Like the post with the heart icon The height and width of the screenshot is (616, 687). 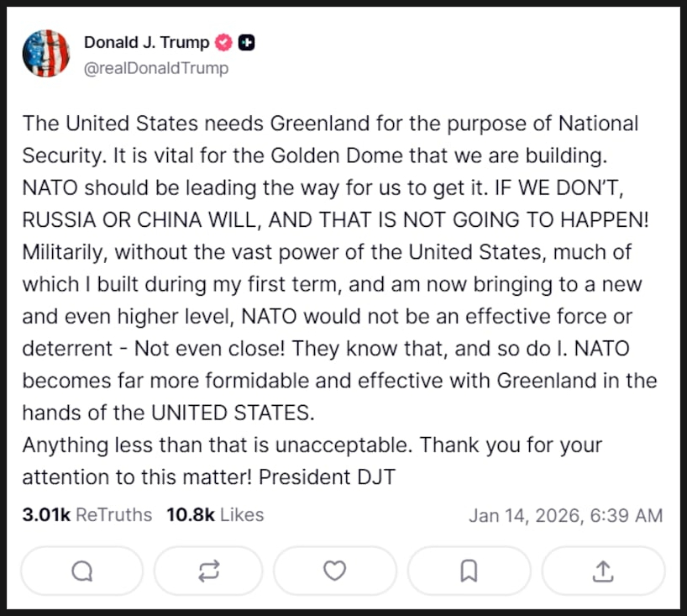334,571
